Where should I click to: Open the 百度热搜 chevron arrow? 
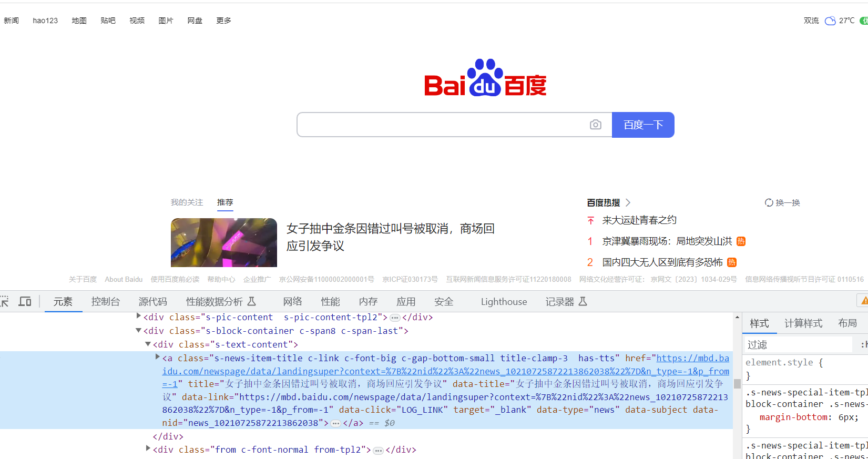coord(628,203)
